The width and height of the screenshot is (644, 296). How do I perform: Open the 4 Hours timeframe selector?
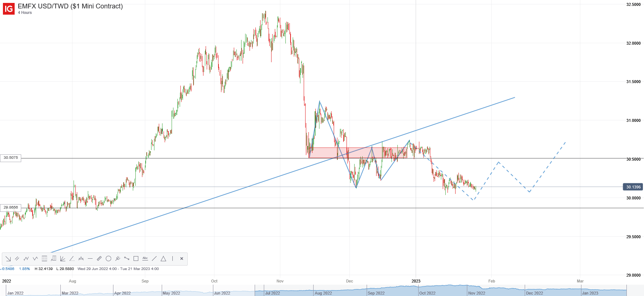pyautogui.click(x=25, y=13)
